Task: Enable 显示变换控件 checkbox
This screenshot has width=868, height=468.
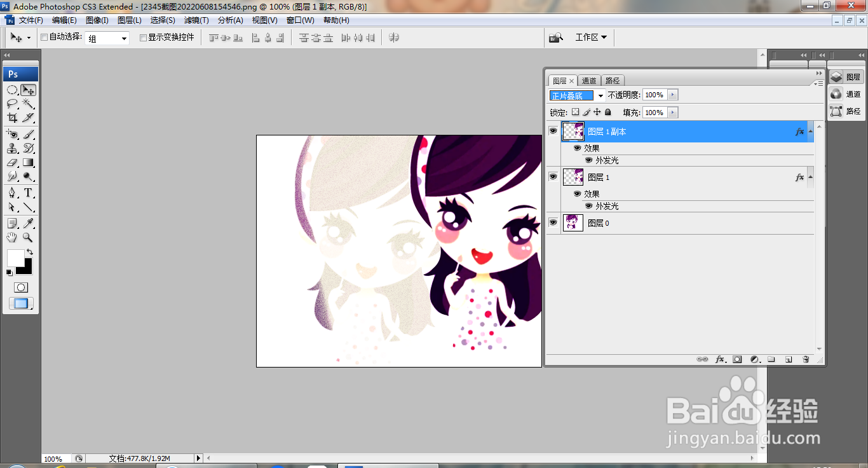Action: (x=143, y=38)
